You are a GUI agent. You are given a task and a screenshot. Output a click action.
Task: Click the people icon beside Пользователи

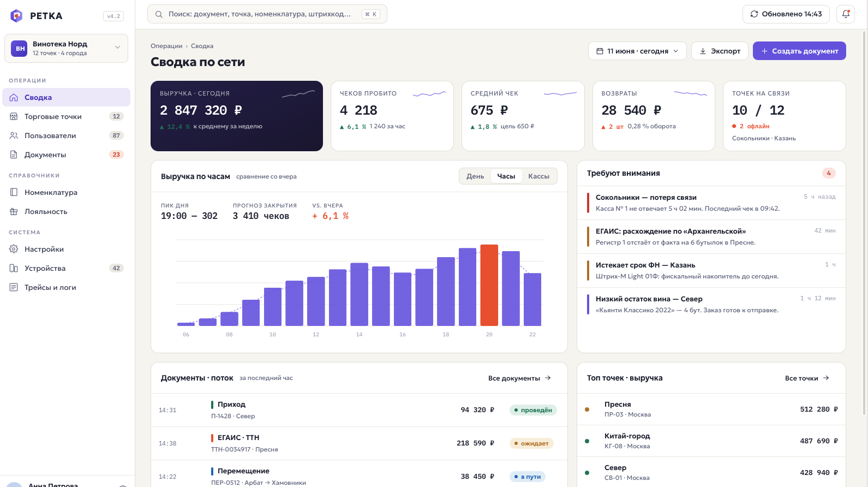point(14,135)
